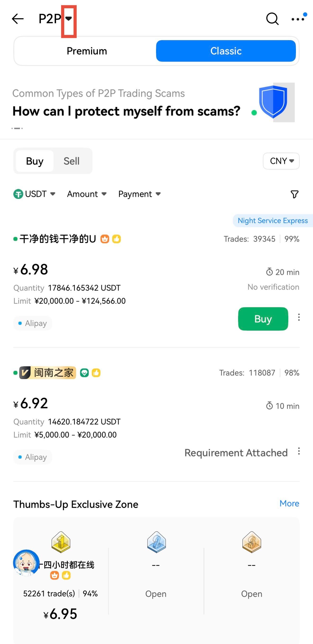Select the Buy tab
Viewport: 313px width, 644px height.
click(x=35, y=161)
